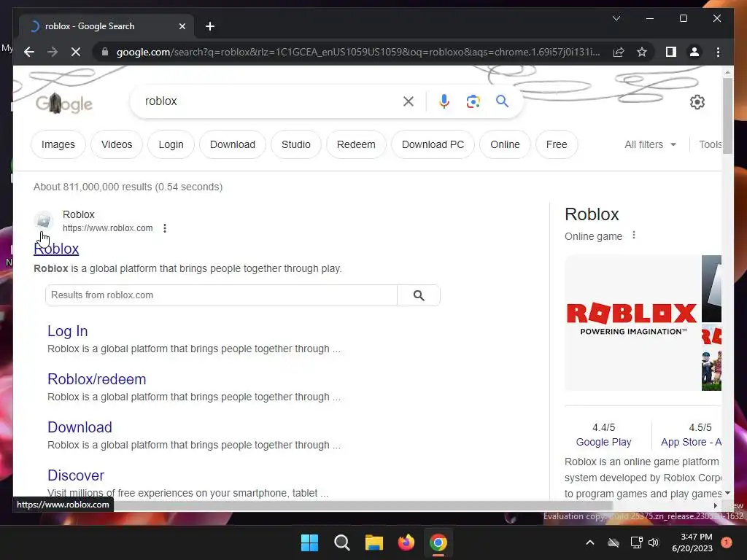Go back to the previous page in Chrome
The image size is (747, 560).
coord(29,52)
